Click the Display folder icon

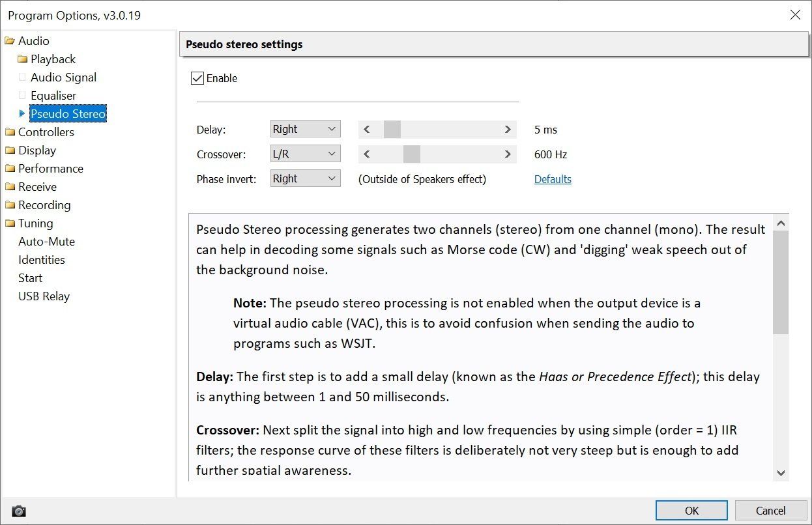pyautogui.click(x=10, y=150)
